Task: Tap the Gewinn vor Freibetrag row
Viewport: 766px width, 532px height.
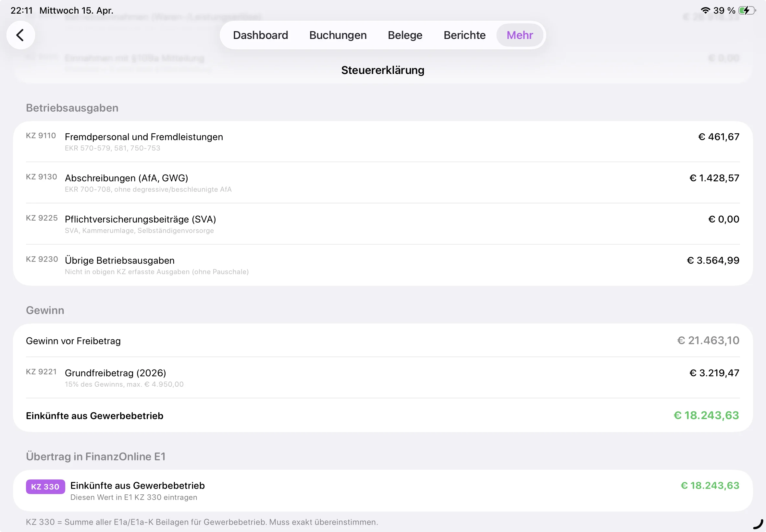Action: [x=73, y=341]
